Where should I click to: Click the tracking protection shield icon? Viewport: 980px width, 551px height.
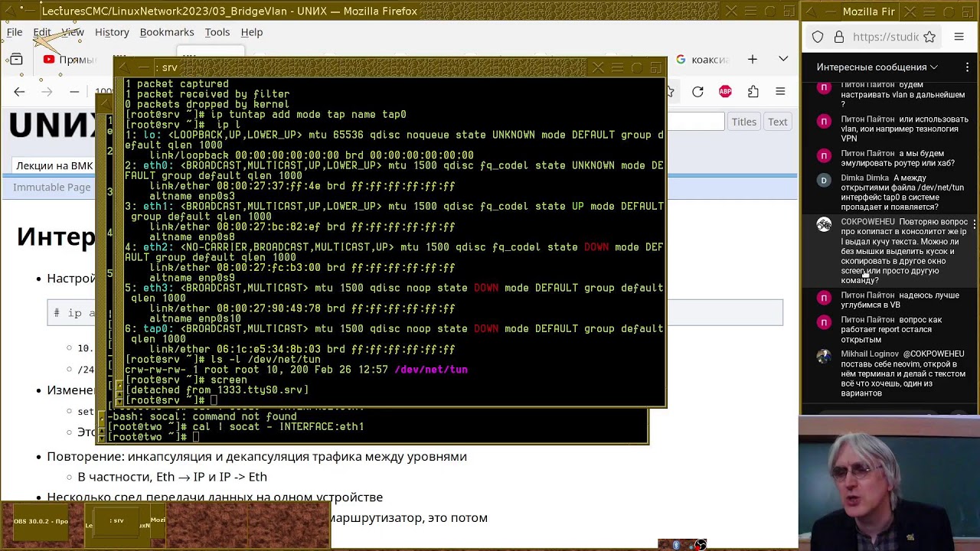click(x=818, y=37)
